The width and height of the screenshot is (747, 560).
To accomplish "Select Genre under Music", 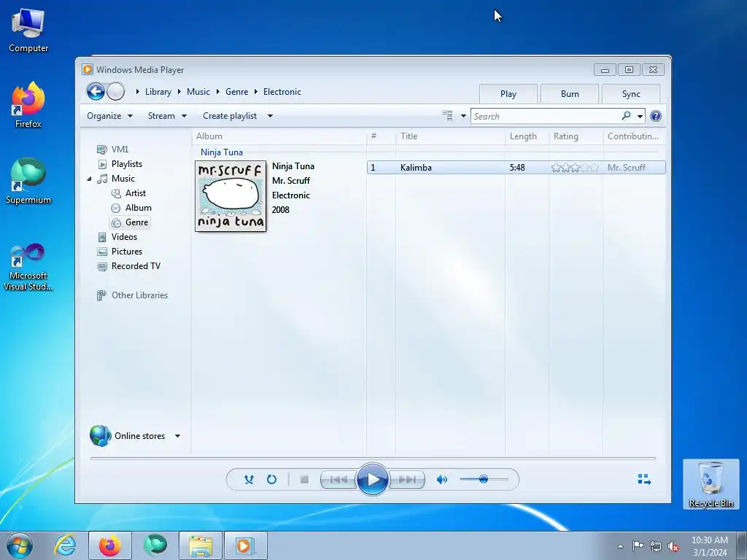I will click(130, 222).
